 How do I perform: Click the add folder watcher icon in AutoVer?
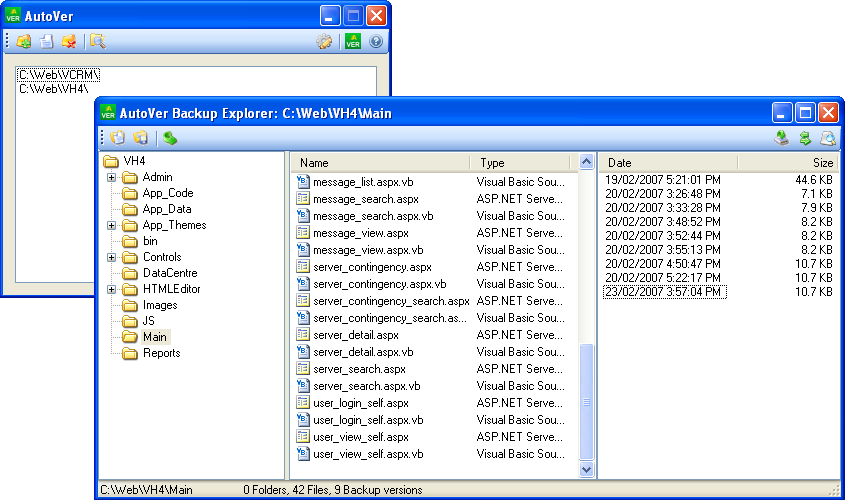point(24,42)
